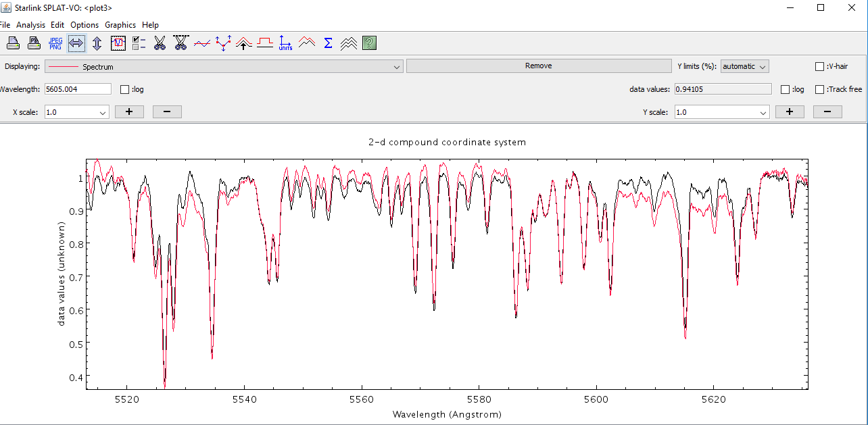This screenshot has width=868, height=425.
Task: Click the print spectrum icon
Action: pos(13,43)
